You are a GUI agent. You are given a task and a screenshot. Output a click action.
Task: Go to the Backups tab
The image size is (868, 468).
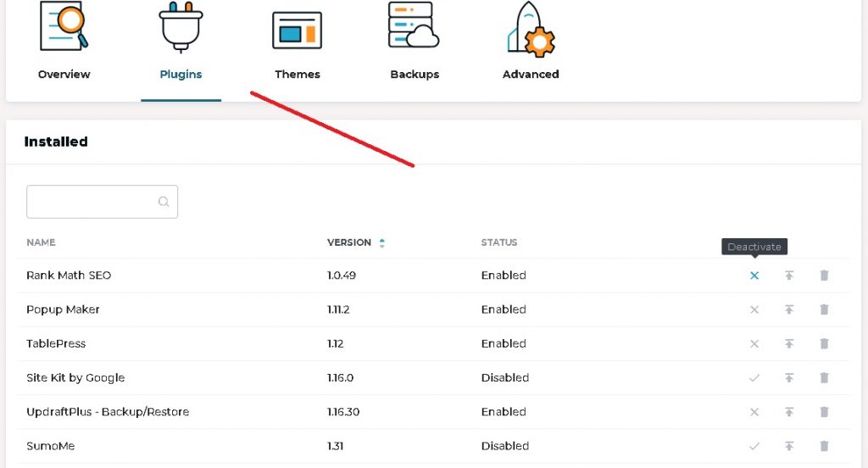(x=415, y=75)
